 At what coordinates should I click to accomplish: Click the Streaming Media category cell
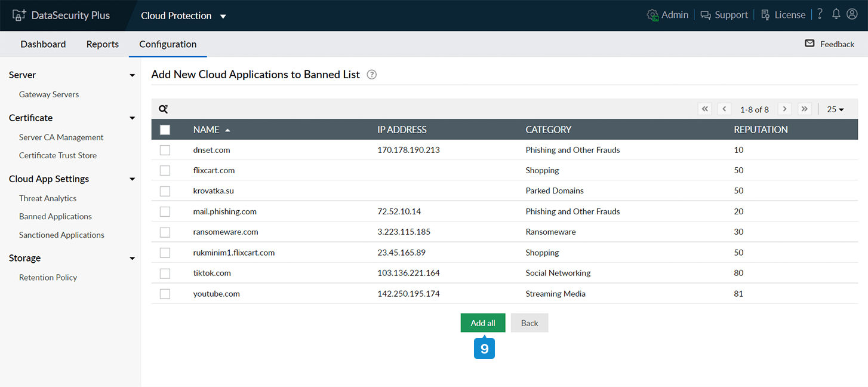[x=555, y=294]
